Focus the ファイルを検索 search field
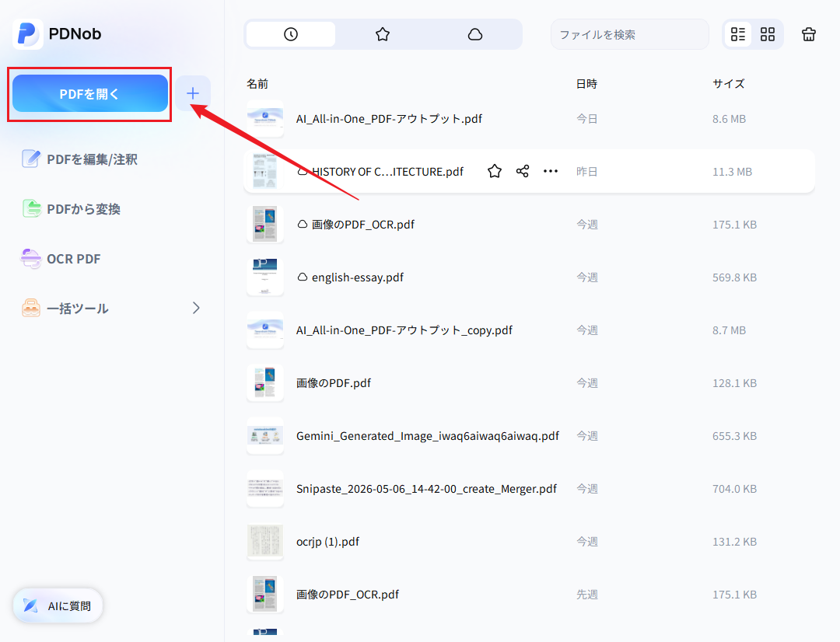The image size is (840, 642). 630,34
